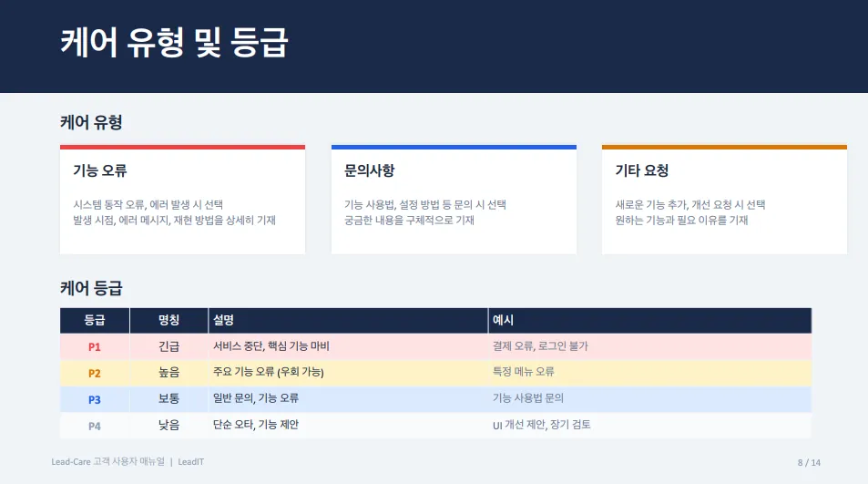Select the 'P2' grade cell
The width and height of the screenshot is (868, 484).
[x=95, y=373]
